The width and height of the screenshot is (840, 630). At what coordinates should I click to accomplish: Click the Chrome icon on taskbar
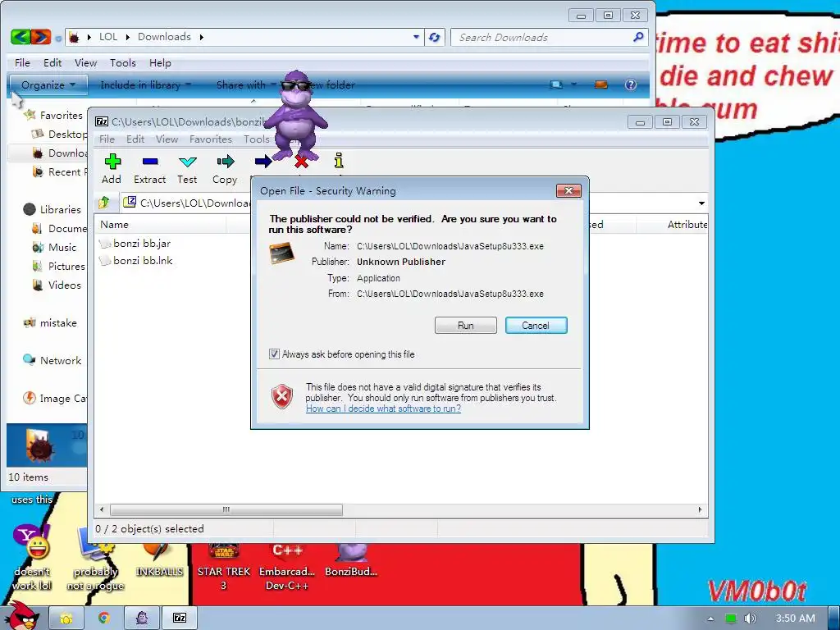pos(104,619)
